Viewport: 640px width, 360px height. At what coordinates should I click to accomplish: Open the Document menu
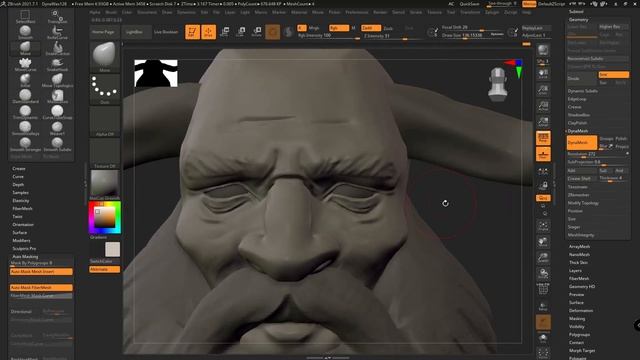(147, 13)
